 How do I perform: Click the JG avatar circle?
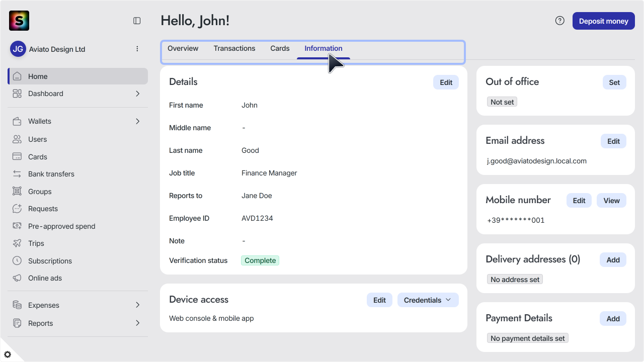[x=18, y=49]
